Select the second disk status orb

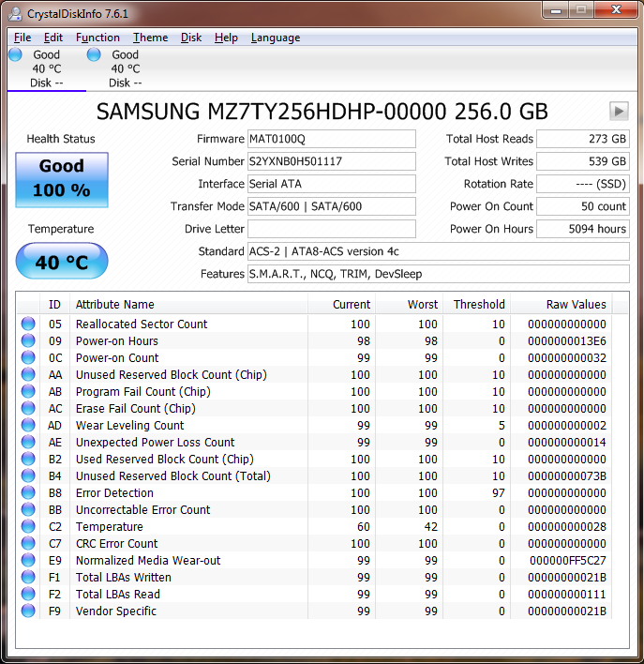pyautogui.click(x=94, y=55)
